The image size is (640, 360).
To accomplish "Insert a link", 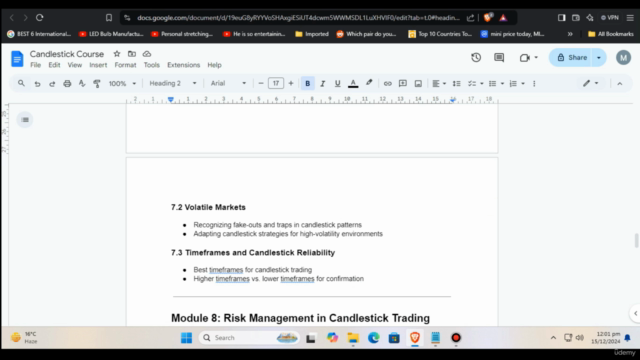I will (387, 84).
